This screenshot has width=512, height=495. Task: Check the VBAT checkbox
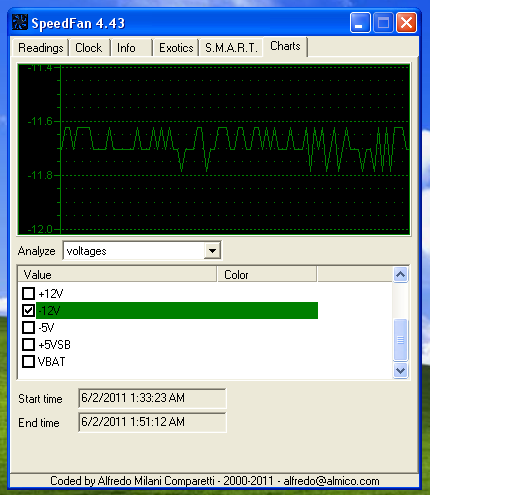tap(28, 362)
